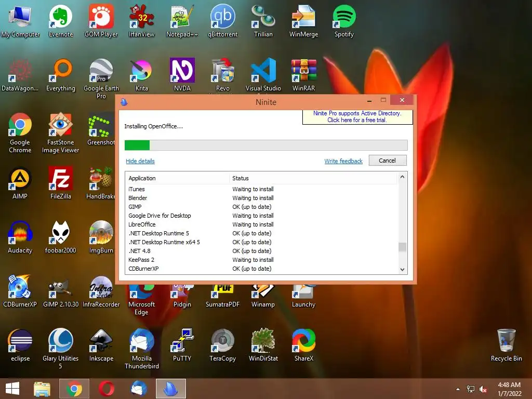The height and width of the screenshot is (399, 532).
Task: Select the Mozilla Thunderbird desktop shortcut
Action: click(141, 349)
